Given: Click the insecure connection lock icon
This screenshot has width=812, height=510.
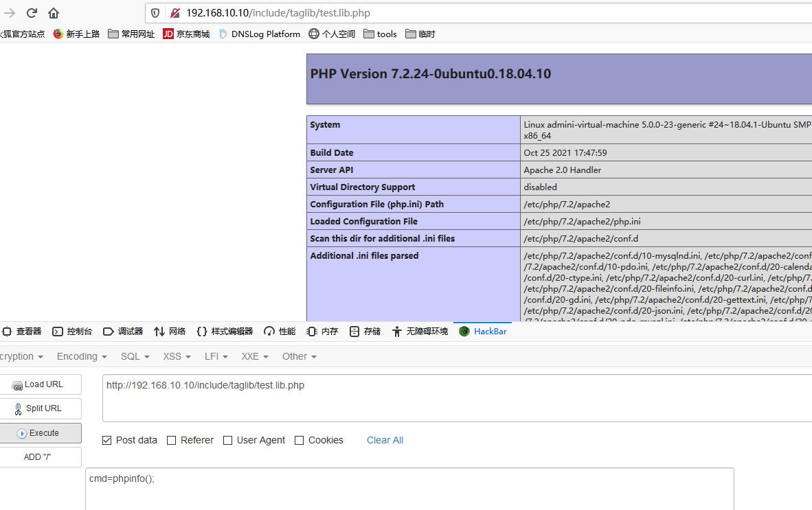Looking at the screenshot, I should point(175,13).
